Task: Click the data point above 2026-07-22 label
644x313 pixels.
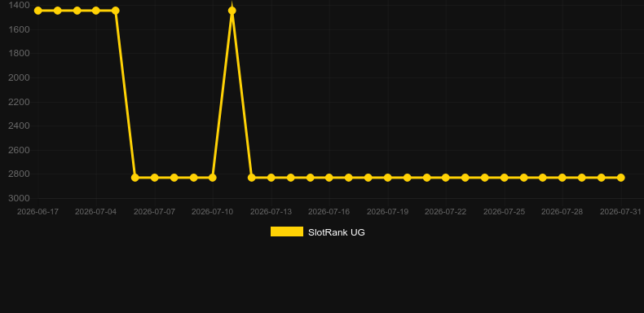Action: tap(446, 178)
